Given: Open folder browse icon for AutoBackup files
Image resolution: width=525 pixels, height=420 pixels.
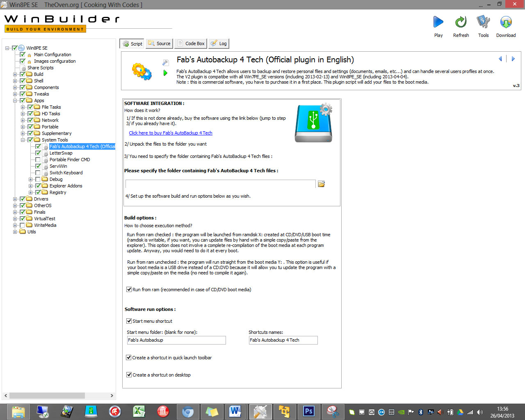Looking at the screenshot, I should click(322, 184).
